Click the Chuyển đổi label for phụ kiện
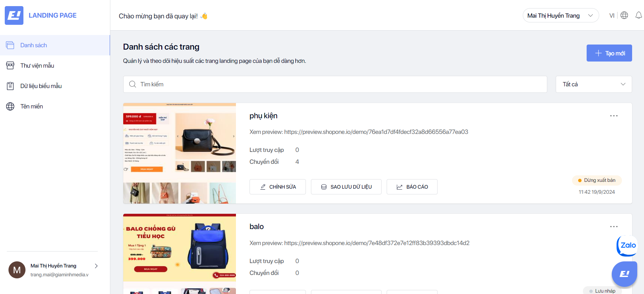 264,162
